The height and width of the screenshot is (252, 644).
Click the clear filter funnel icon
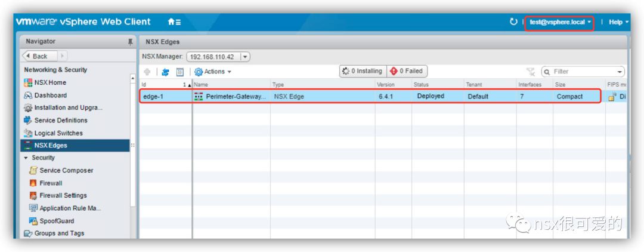[x=531, y=72]
